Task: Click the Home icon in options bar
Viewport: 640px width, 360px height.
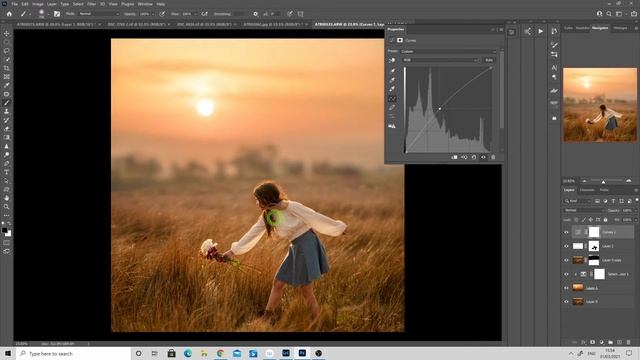Action: (9, 14)
